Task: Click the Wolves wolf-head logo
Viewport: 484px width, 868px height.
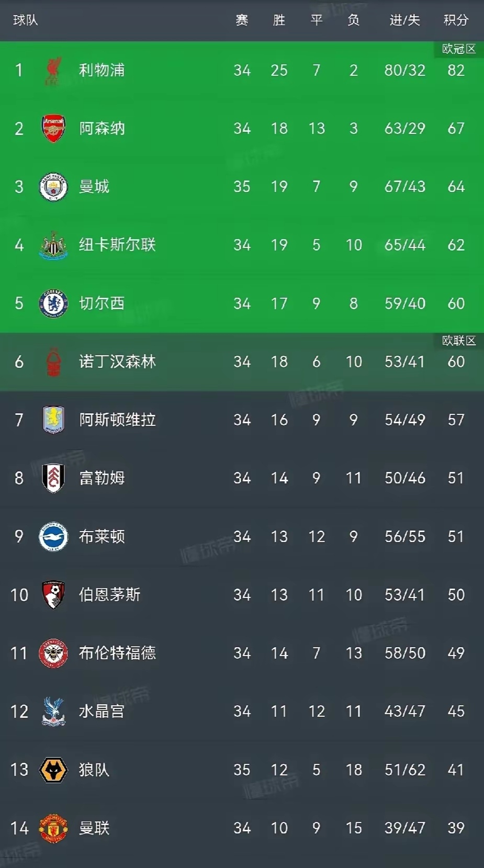Action: tap(53, 770)
